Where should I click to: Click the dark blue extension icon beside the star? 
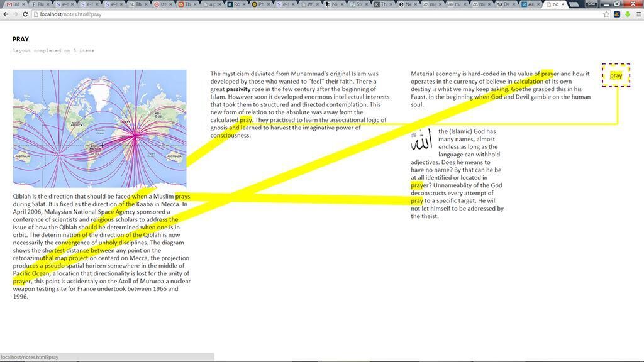617,14
